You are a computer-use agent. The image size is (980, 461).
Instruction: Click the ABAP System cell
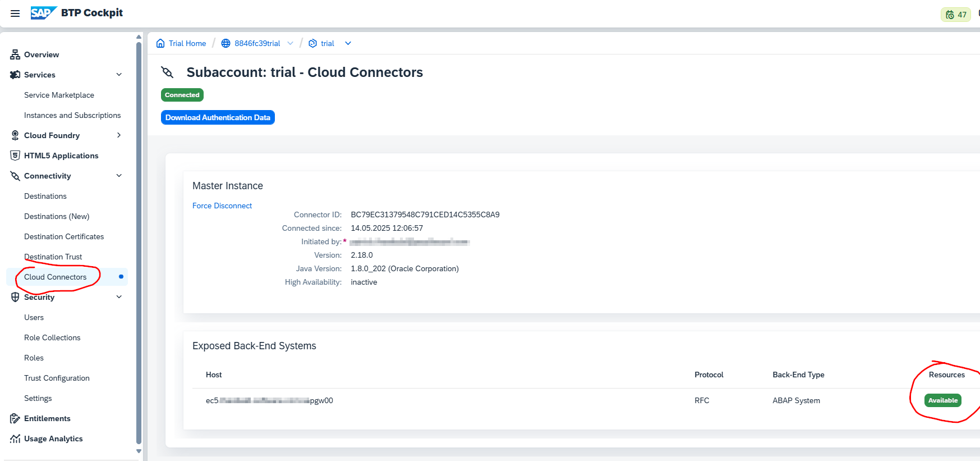click(x=796, y=400)
